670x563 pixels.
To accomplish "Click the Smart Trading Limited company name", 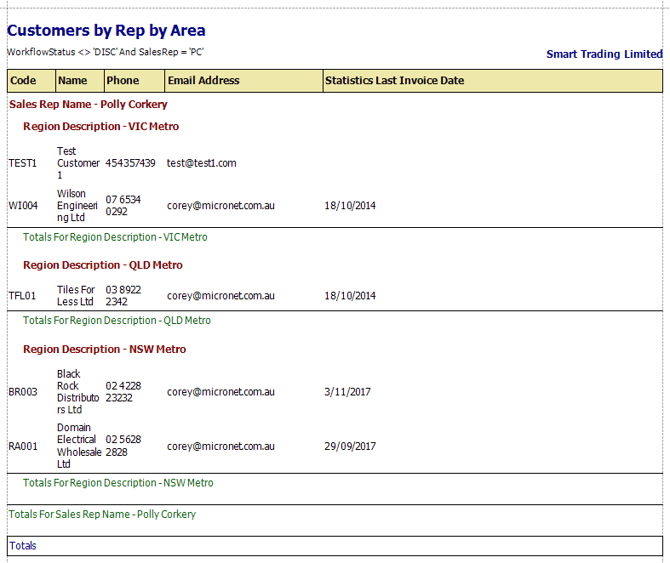I will click(x=604, y=54).
